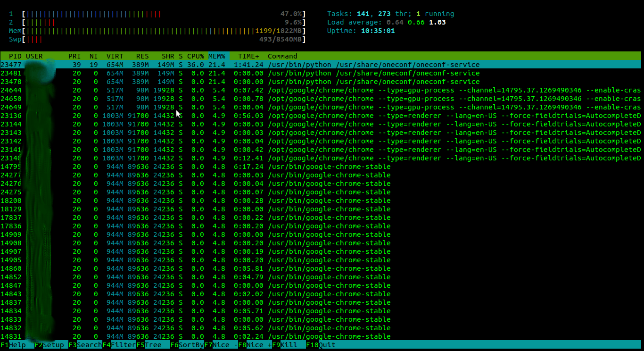Select chrome renderer row PID 23142
Screen dimensions: 644x351
[321, 141]
